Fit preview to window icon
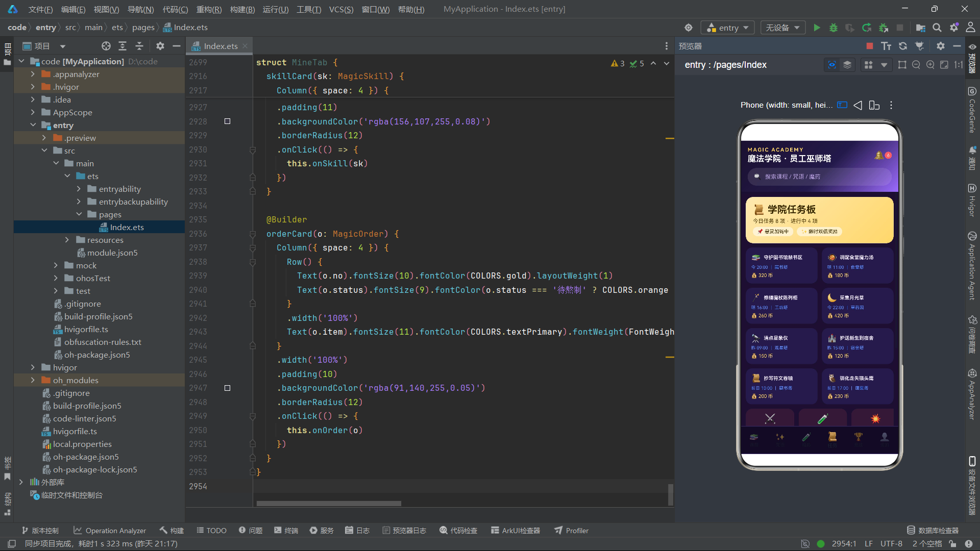This screenshot has height=551, width=980. click(944, 65)
